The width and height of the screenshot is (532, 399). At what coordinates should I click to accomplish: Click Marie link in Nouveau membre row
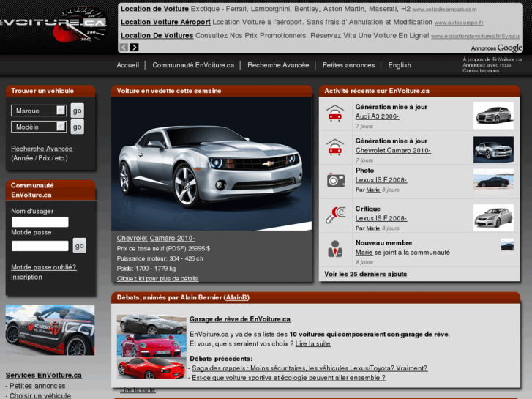(x=364, y=253)
